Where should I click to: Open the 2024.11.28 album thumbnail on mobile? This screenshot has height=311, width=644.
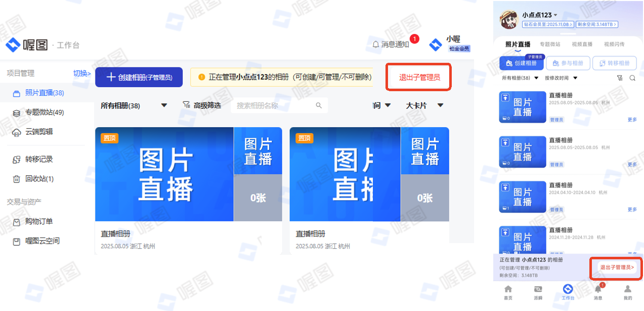pyautogui.click(x=523, y=240)
